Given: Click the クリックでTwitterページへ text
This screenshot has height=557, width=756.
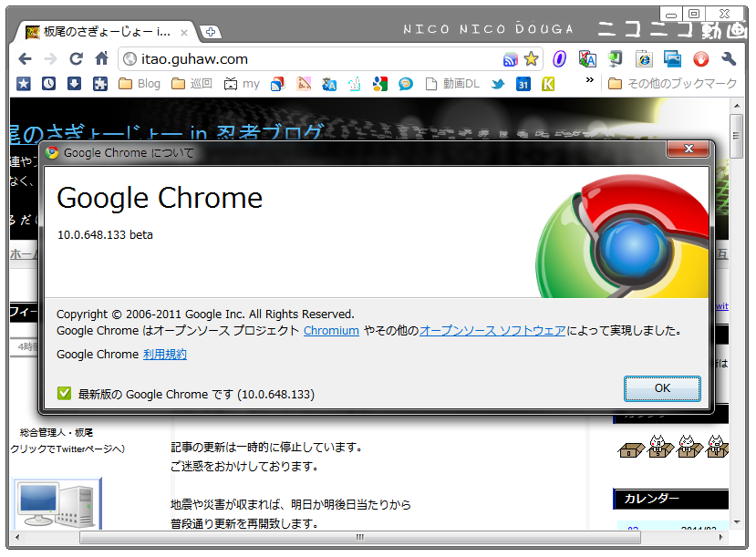Looking at the screenshot, I should 67,449.
